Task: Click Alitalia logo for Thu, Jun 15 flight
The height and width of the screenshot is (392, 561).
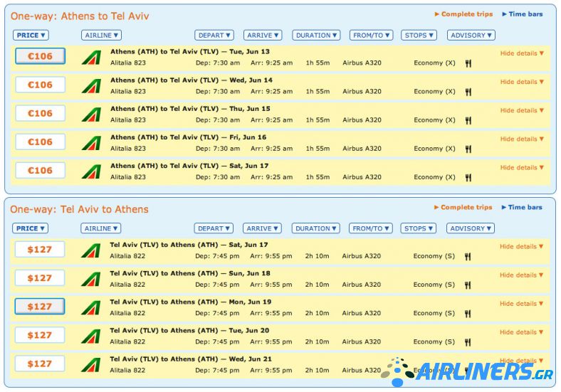Action: tap(91, 115)
